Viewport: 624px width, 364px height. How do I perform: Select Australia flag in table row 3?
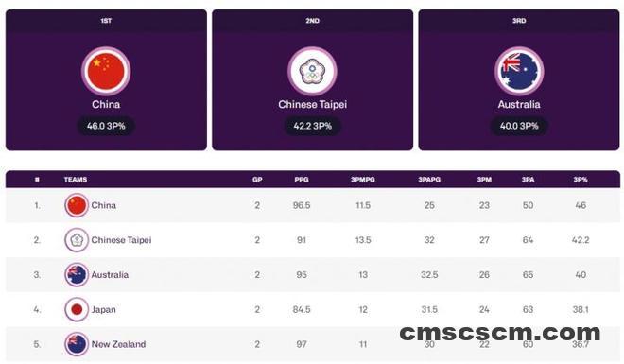click(x=77, y=274)
